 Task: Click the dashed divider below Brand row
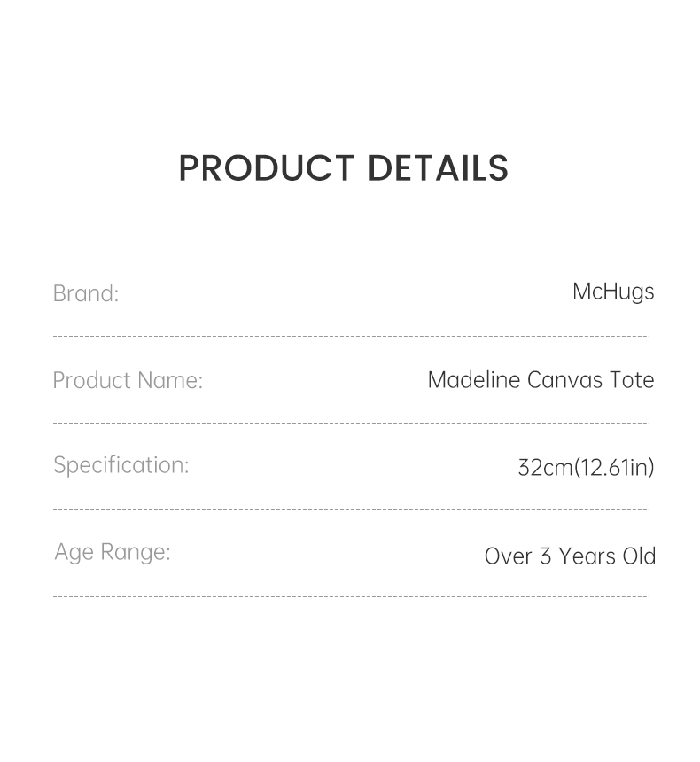click(x=350, y=337)
